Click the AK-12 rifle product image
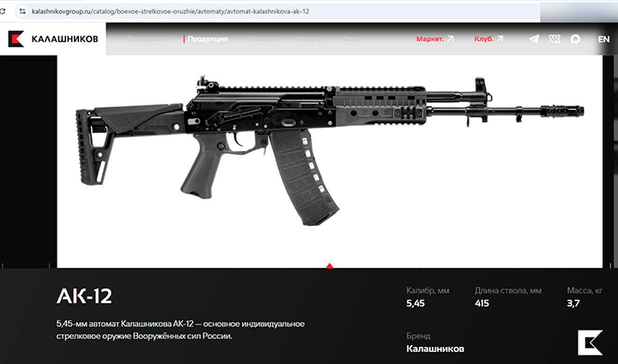This screenshot has width=618, height=364. point(330,150)
